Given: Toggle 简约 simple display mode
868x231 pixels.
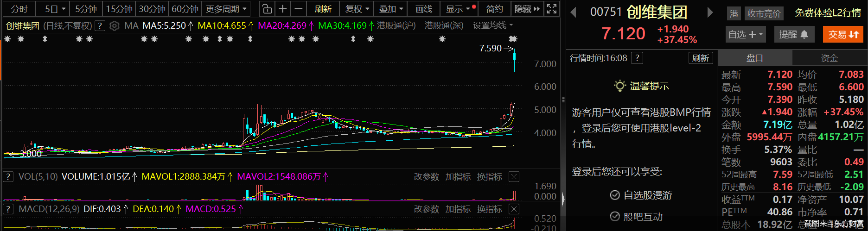Looking at the screenshot, I should pyautogui.click(x=494, y=9).
